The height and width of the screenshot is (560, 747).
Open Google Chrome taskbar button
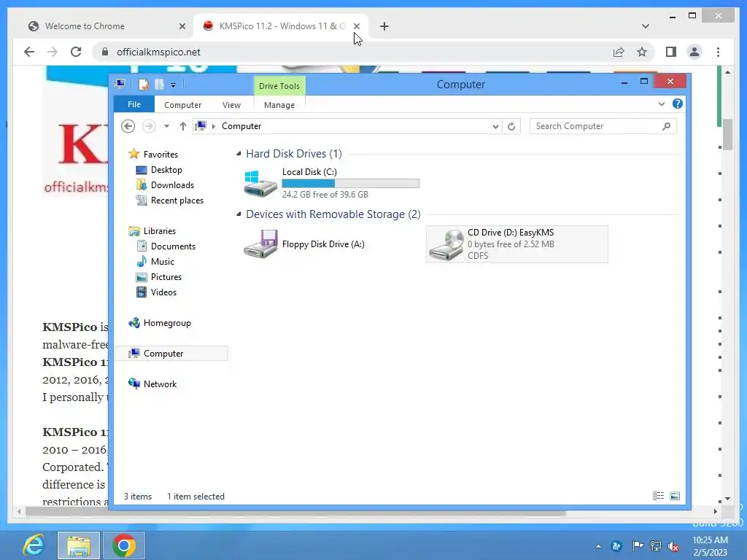point(124,545)
